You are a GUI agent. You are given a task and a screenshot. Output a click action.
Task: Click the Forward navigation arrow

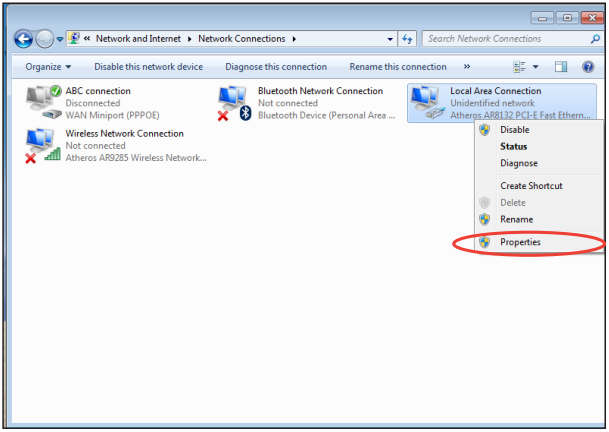point(45,39)
